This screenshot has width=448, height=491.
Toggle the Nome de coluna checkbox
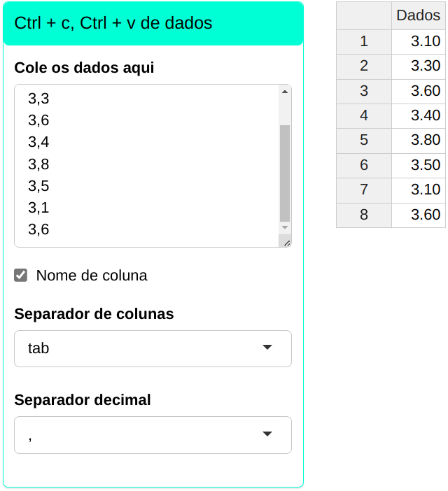(x=21, y=276)
